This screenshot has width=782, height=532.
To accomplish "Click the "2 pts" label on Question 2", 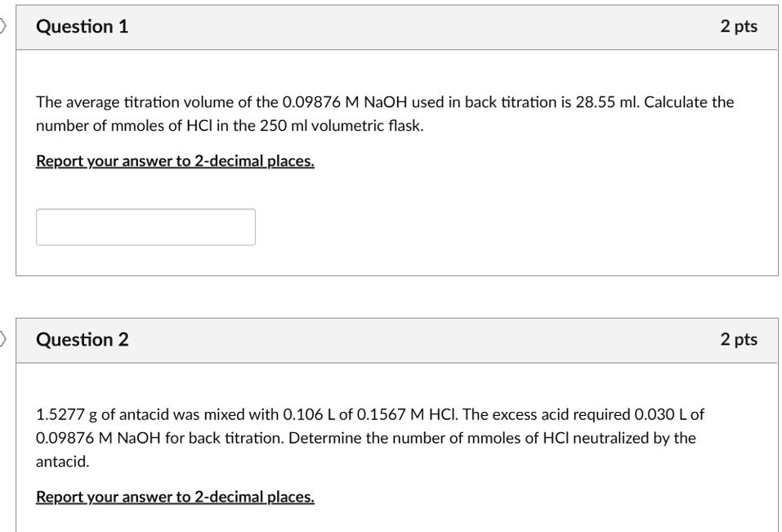I will coord(739,339).
